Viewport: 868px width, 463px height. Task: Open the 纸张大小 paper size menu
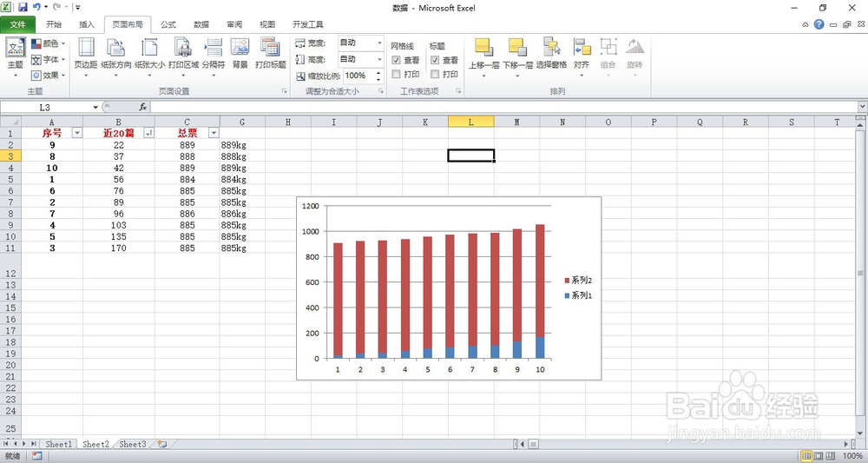point(149,58)
